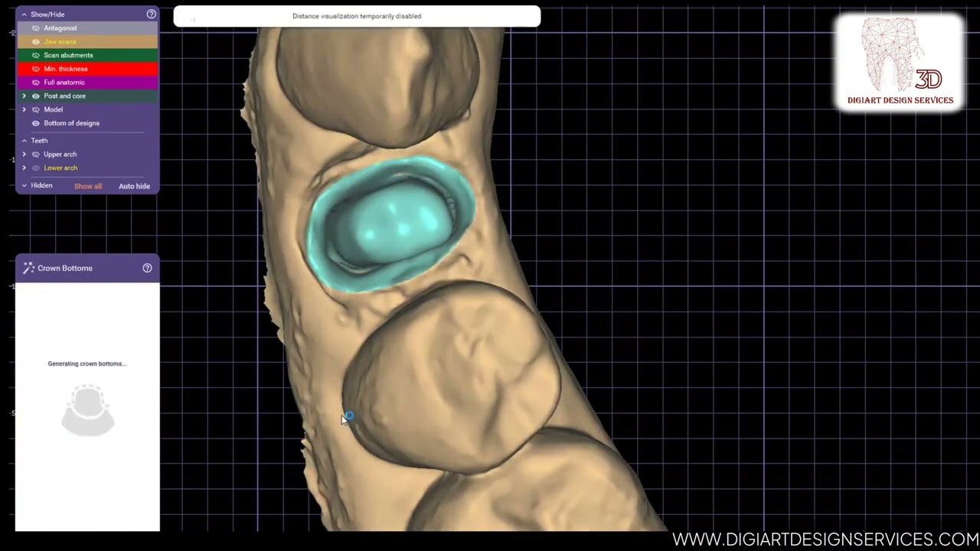Select the Min. thickness label
This screenshot has width=980, height=551.
[65, 69]
